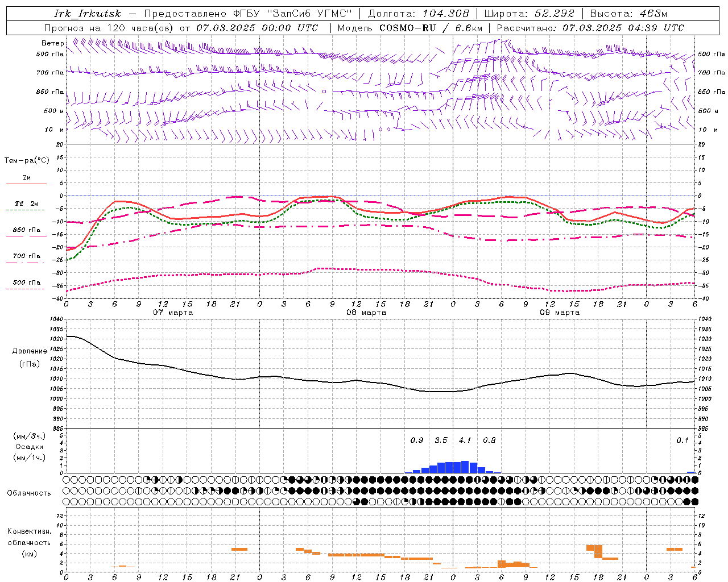Click the (мм/1ч.) precipitation unit label
Image resolution: width=728 pixels, height=582 pixels.
29,458
